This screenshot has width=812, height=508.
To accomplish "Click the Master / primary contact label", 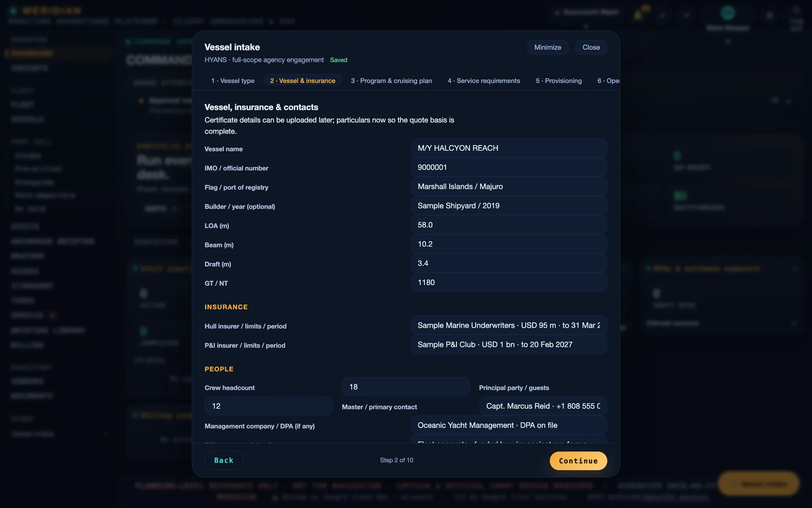I will pyautogui.click(x=379, y=407).
